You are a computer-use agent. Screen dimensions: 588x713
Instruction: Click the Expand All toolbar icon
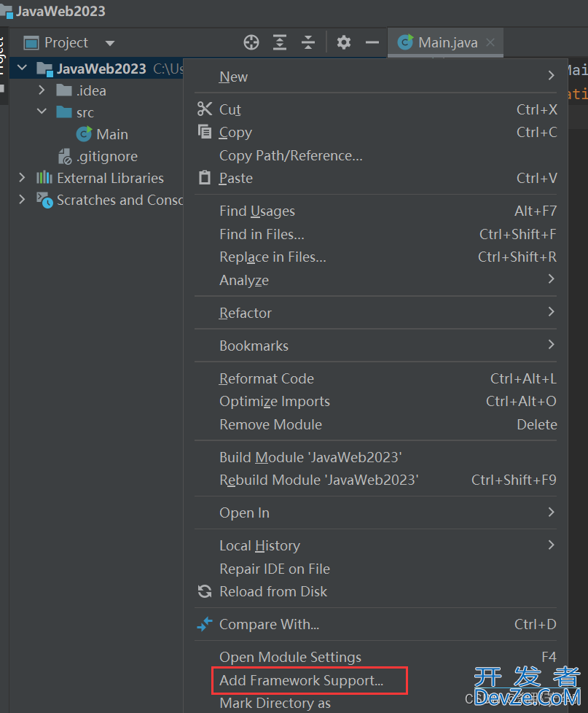click(280, 42)
